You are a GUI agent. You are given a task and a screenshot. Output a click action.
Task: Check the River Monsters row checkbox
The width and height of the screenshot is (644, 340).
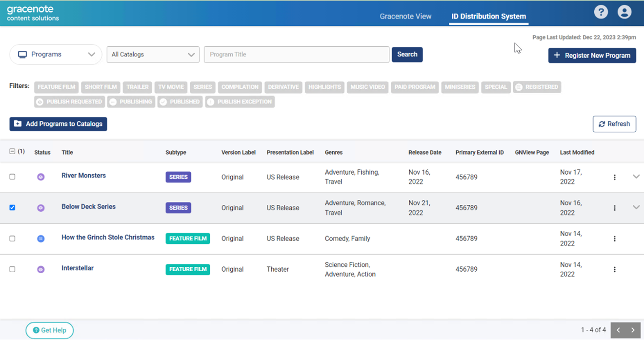tap(12, 177)
